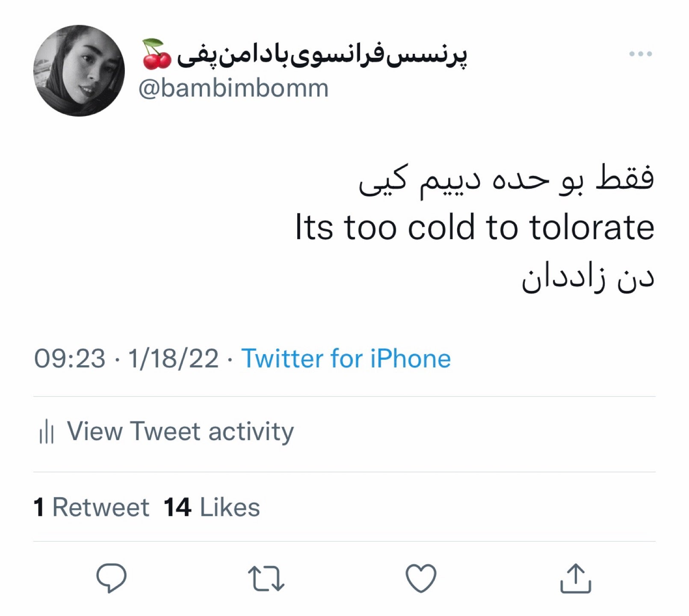Open the share upload arrow icon
The height and width of the screenshot is (616, 689).
[576, 578]
